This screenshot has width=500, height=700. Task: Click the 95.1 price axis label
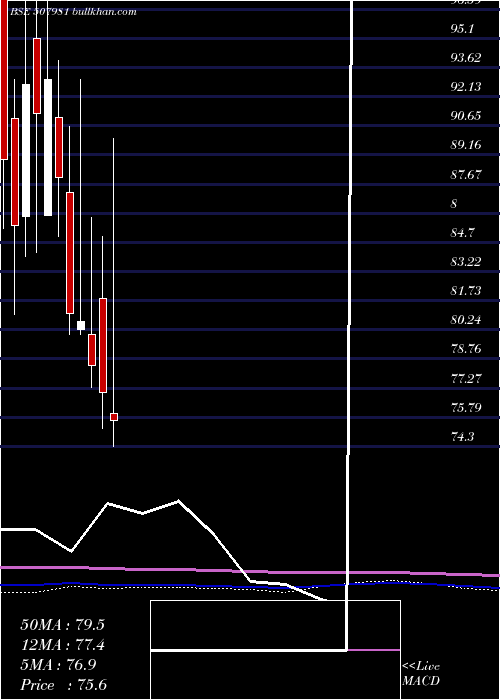[x=462, y=29]
